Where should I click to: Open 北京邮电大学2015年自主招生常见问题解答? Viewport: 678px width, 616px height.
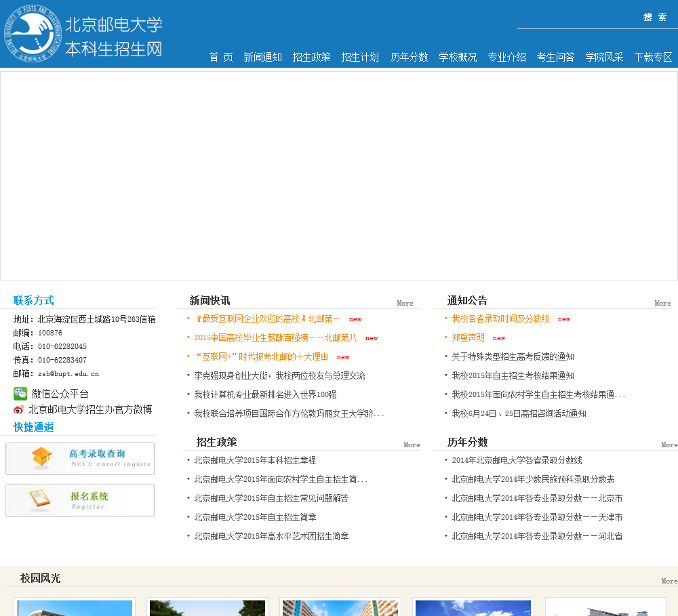(271, 498)
